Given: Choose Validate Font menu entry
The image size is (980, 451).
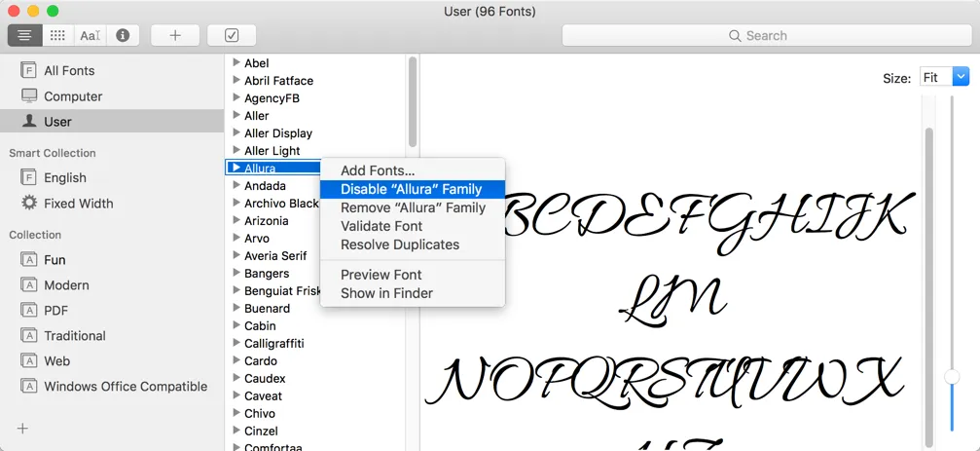Looking at the screenshot, I should coord(413,226).
